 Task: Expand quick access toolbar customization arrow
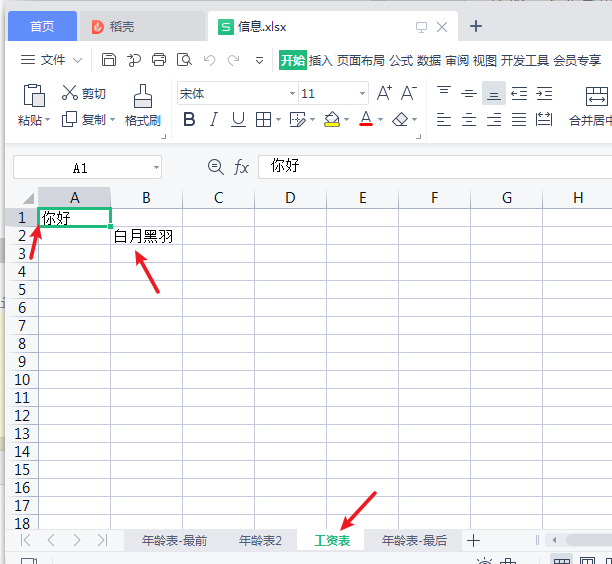(259, 60)
